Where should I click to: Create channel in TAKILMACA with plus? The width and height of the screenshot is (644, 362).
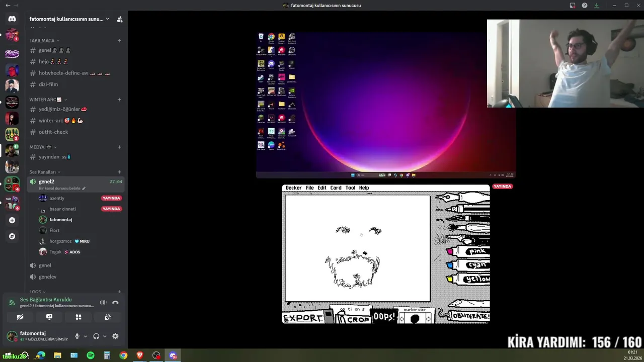119,40
